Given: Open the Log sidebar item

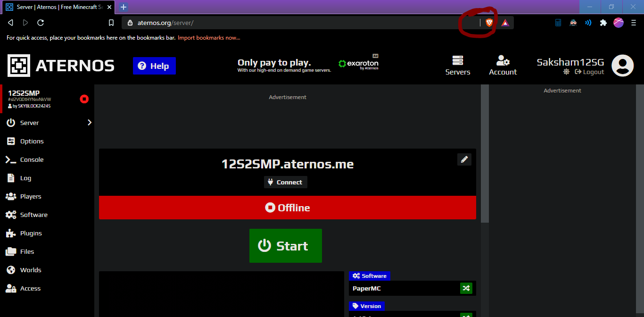Looking at the screenshot, I should 47,178.
